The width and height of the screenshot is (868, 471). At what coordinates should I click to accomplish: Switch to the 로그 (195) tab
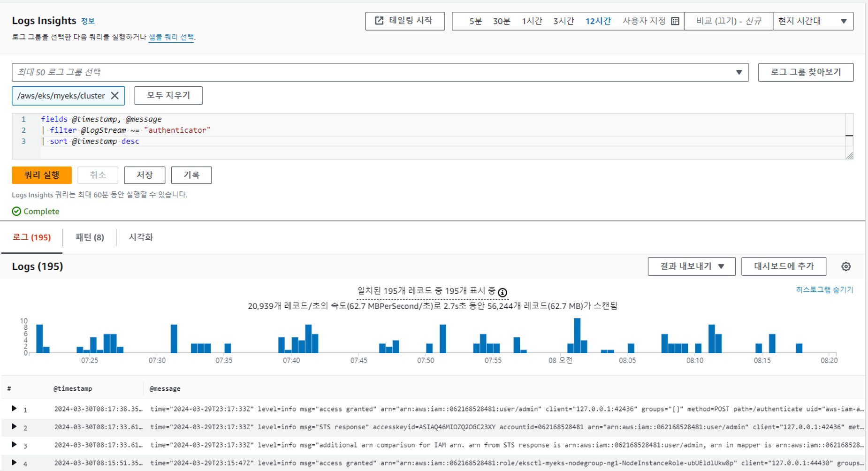coord(31,237)
